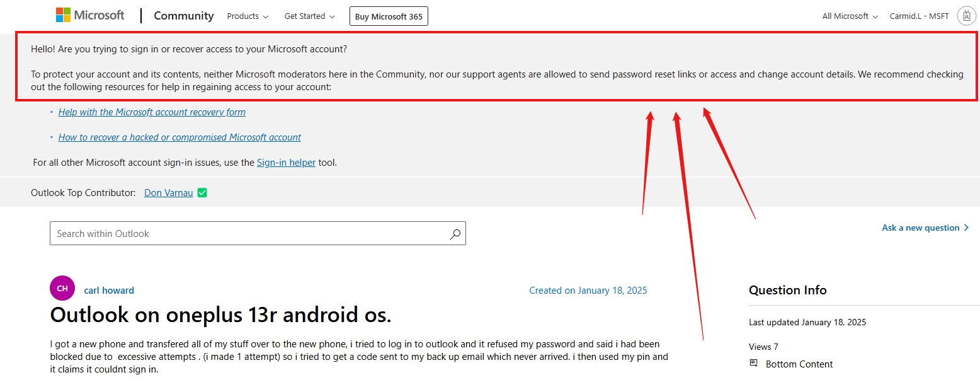The image size is (980, 387).
Task: Click the Last updated January 18, 2025 text
Action: [x=807, y=322]
